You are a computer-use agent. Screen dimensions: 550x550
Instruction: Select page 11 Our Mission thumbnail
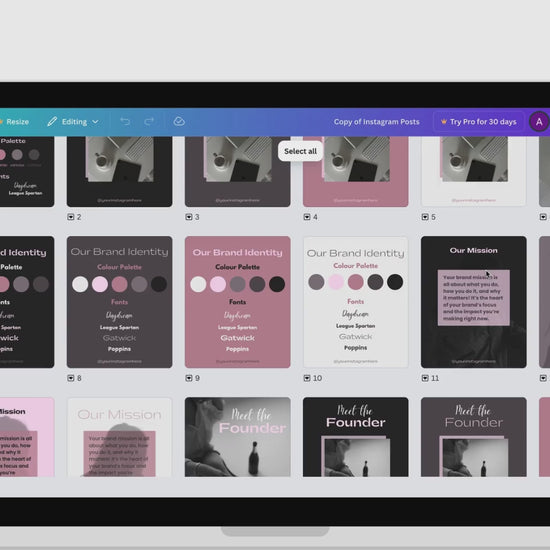474,302
